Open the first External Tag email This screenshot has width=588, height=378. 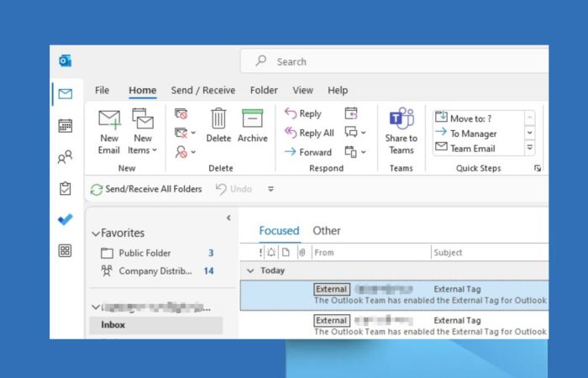pyautogui.click(x=394, y=295)
